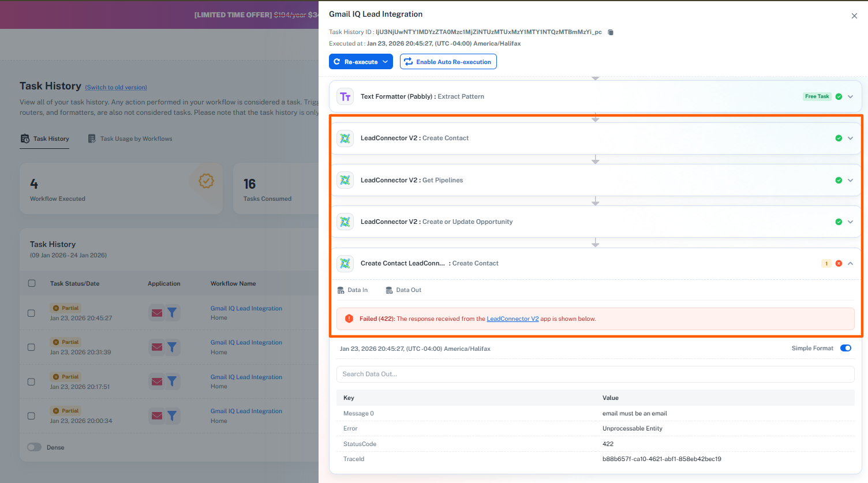
Task: Check the select-all checkbox in table header
Action: (x=32, y=283)
